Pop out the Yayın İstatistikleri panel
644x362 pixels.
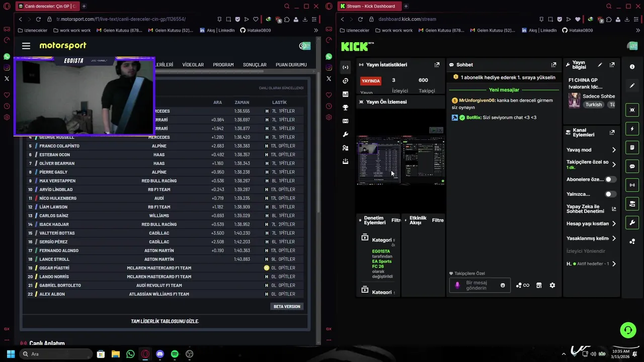437,65
